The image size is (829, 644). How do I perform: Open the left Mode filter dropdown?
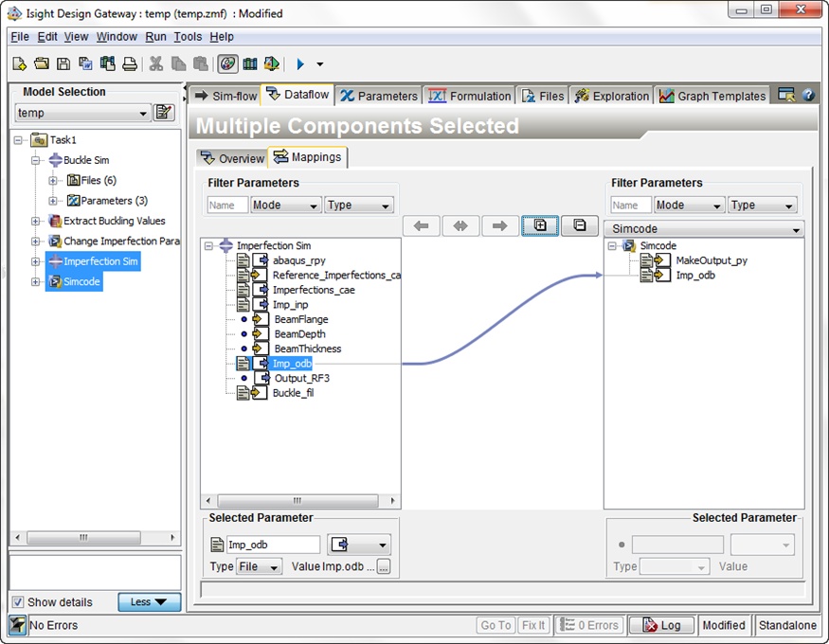click(x=284, y=205)
